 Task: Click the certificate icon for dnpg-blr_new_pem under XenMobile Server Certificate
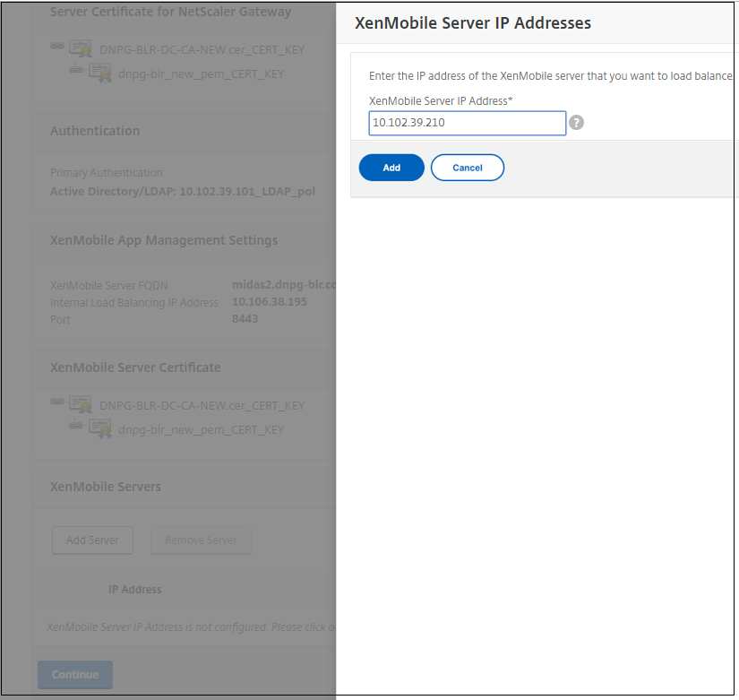(x=100, y=428)
